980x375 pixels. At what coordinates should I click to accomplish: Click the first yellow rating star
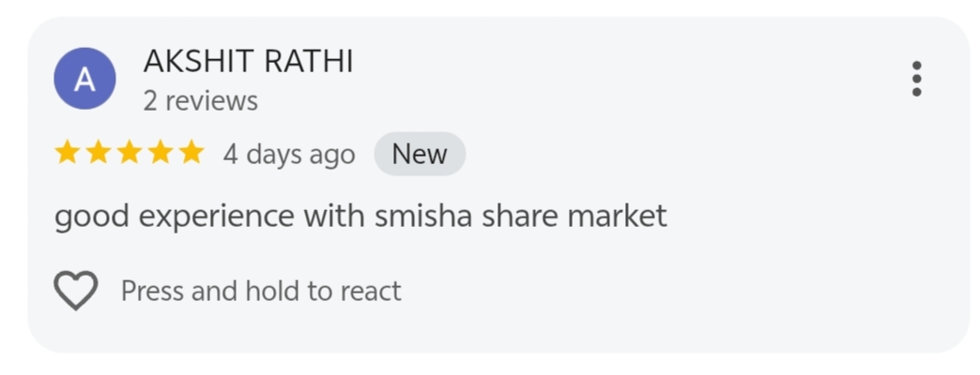[x=68, y=153]
